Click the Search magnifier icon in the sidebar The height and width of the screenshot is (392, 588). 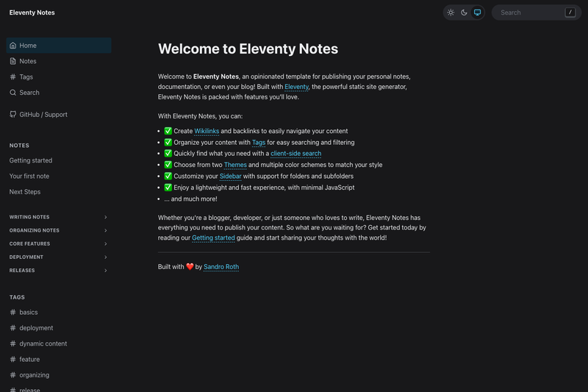pyautogui.click(x=12, y=93)
